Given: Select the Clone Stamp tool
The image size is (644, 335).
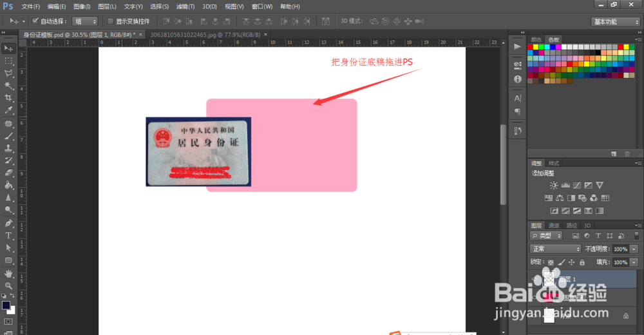Looking at the screenshot, I should 8,148.
